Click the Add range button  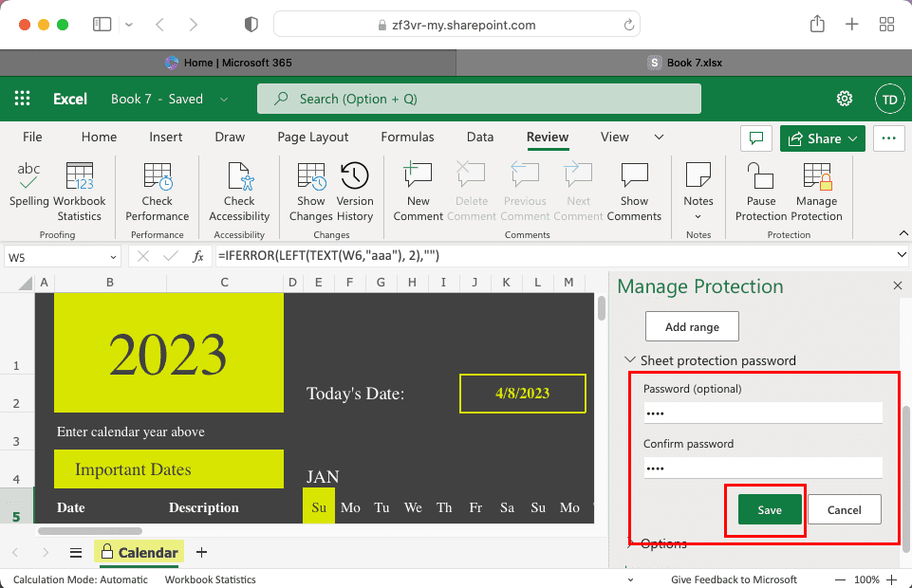692,326
